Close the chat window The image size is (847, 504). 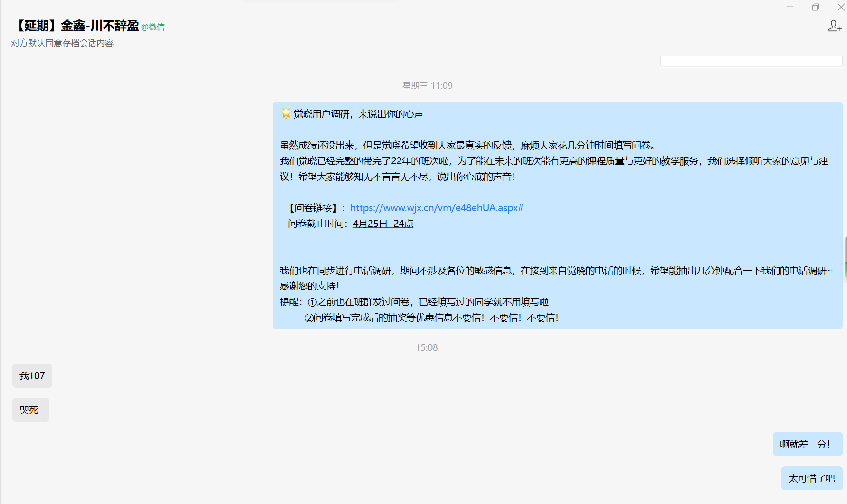[x=841, y=7]
